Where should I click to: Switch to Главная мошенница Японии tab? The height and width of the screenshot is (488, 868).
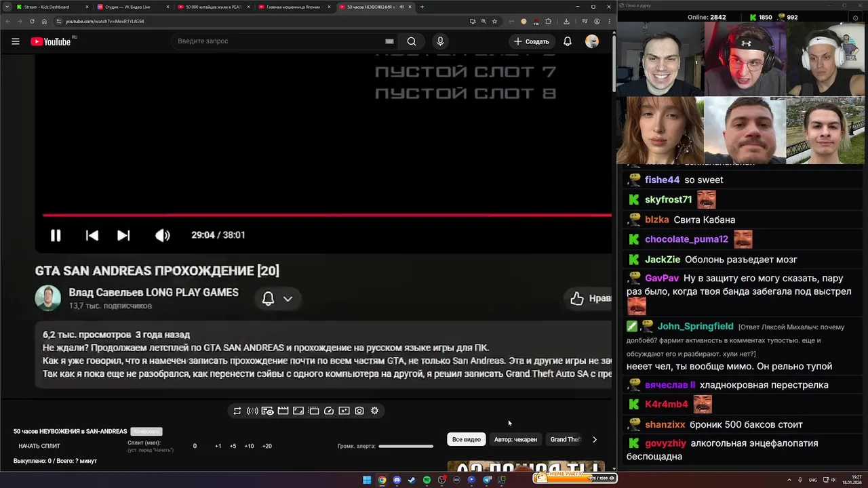click(293, 7)
